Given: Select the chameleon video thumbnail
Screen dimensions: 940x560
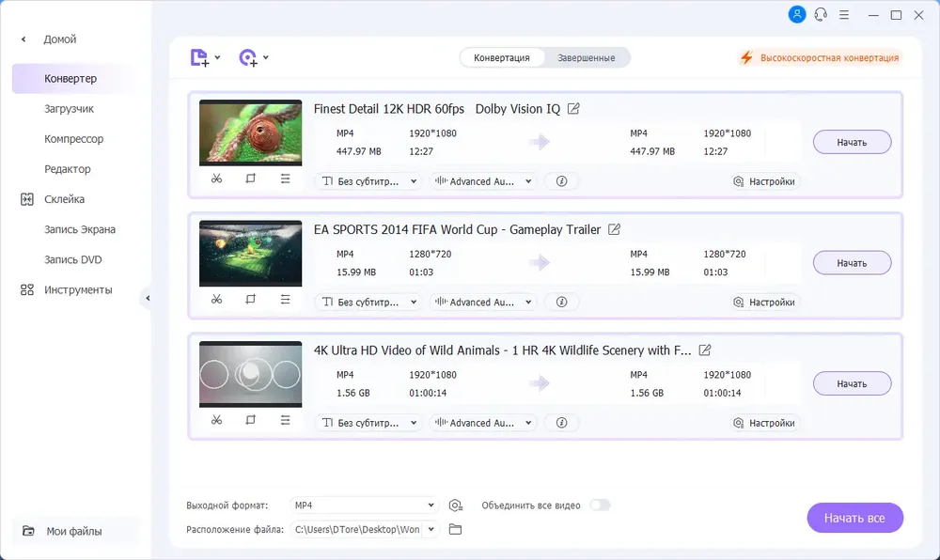Looking at the screenshot, I should tap(251, 132).
